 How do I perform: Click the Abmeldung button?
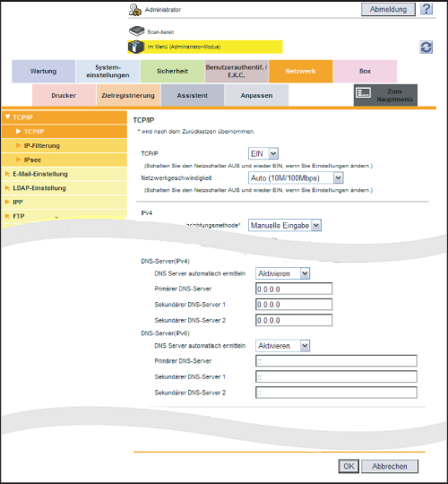(388, 9)
